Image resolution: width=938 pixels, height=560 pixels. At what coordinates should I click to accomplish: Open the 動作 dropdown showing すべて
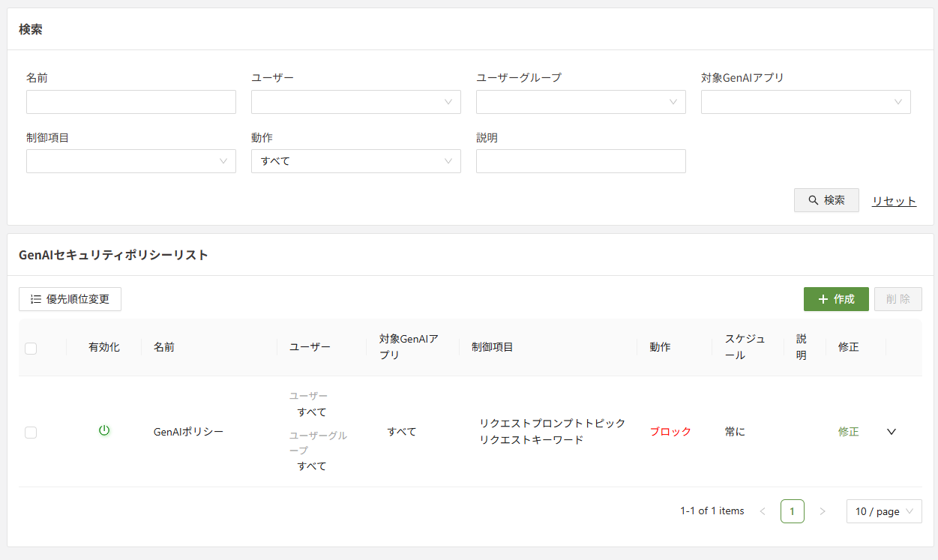point(355,161)
